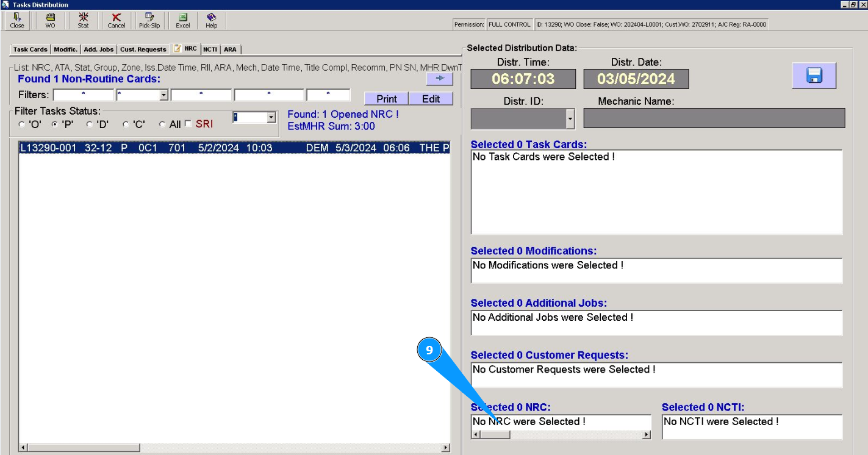868x455 pixels.
Task: Open the WO toolbar icon
Action: [x=50, y=21]
